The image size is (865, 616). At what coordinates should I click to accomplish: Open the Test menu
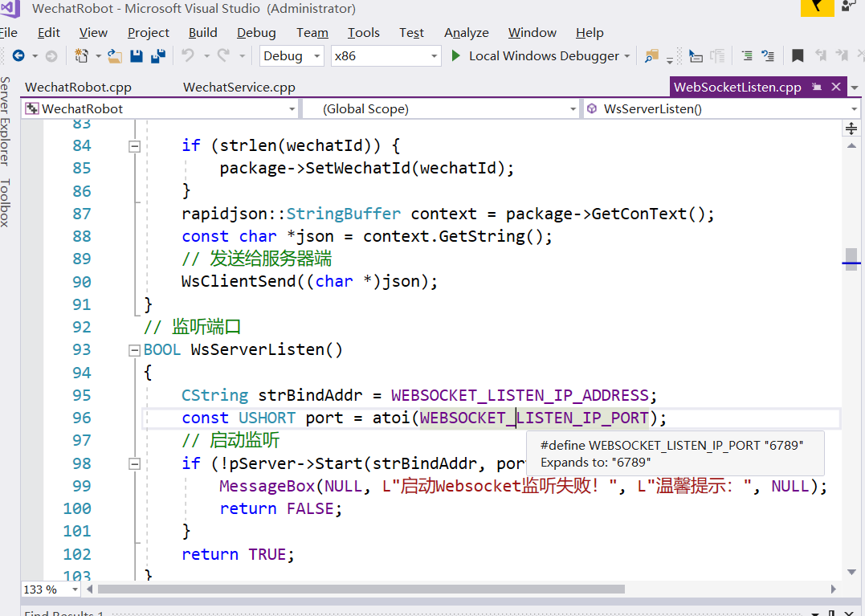[411, 33]
